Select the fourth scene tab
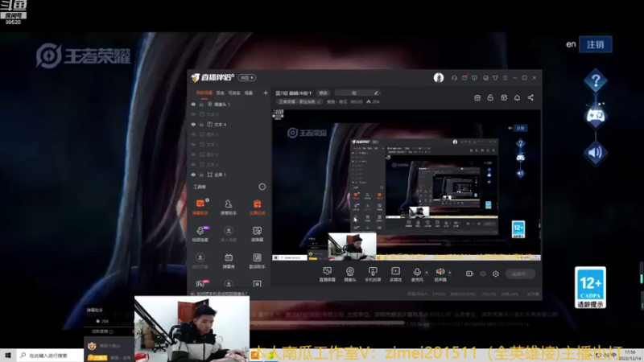The image size is (644, 362). click(249, 93)
